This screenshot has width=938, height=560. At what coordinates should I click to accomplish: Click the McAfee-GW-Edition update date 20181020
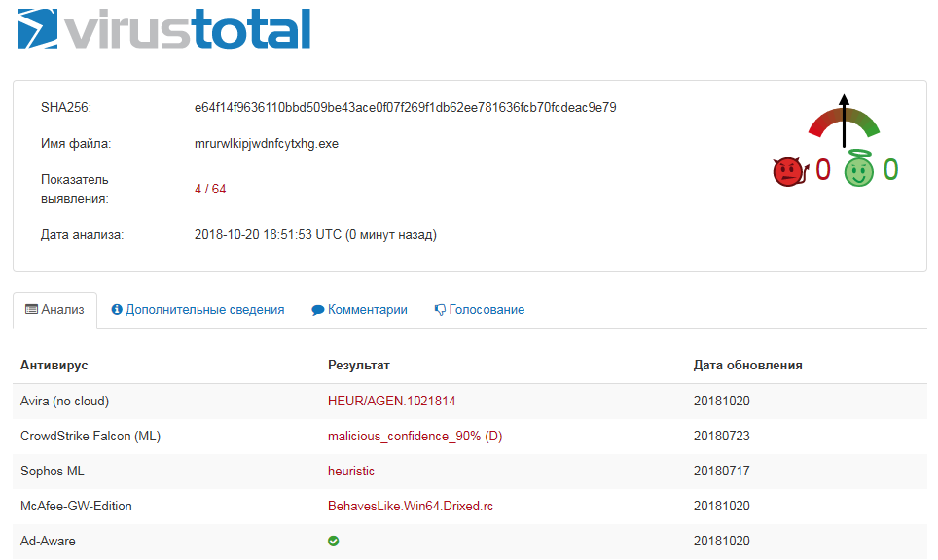point(721,506)
